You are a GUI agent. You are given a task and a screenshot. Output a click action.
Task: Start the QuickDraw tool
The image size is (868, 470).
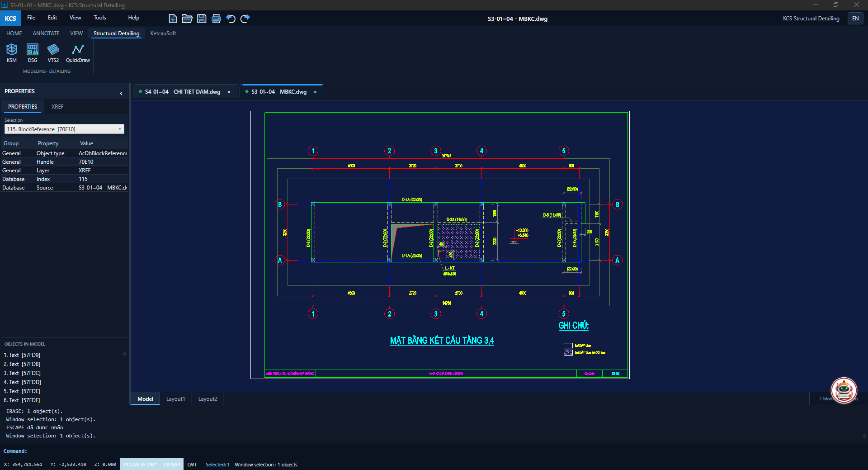78,53
